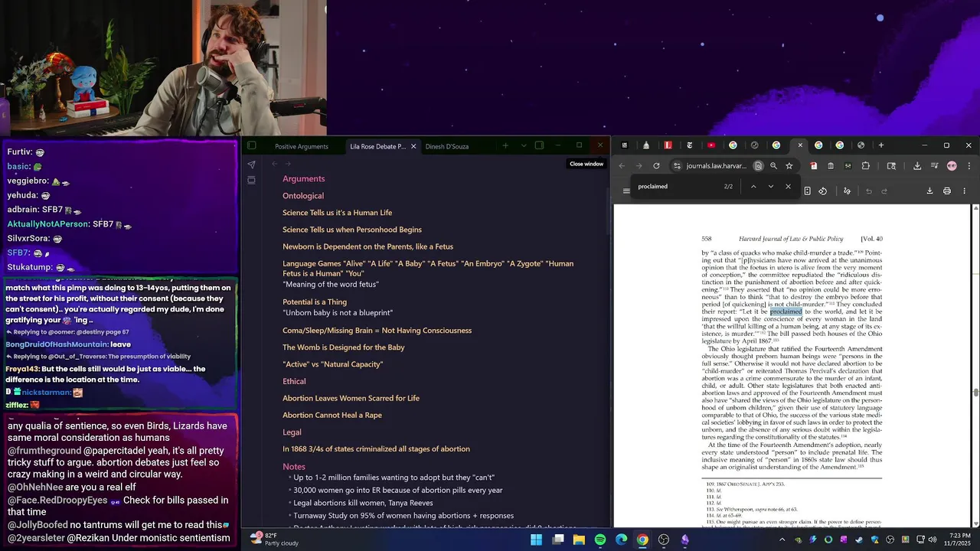Click Obsidian ribbon panel icon below paper plane
Viewport: 980px width, 551px height.
pyautogui.click(x=251, y=180)
